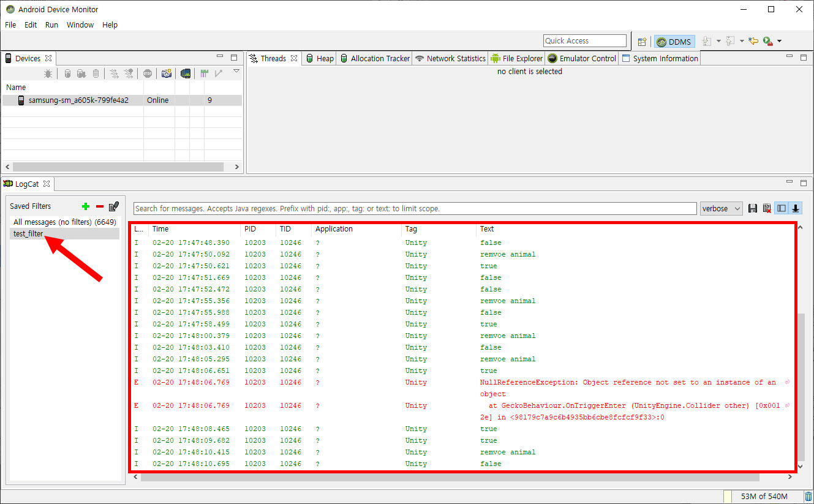Maximize the Devices panel
Screen dimensions: 814x504
click(x=234, y=57)
